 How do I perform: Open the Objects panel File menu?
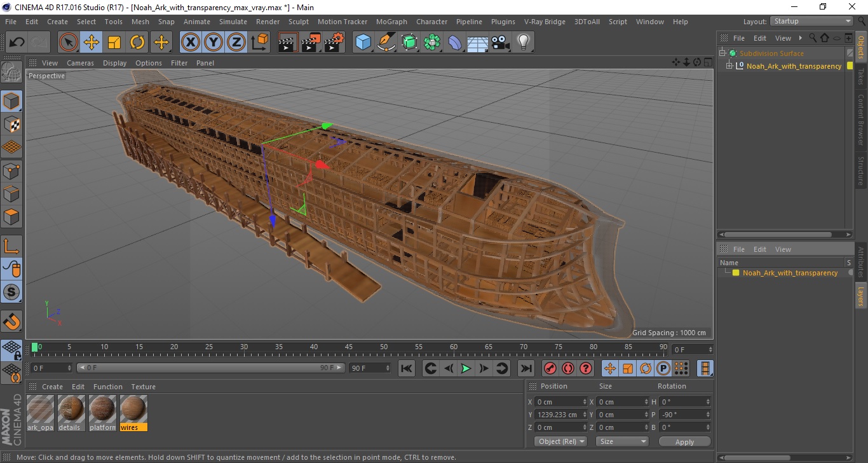click(738, 38)
